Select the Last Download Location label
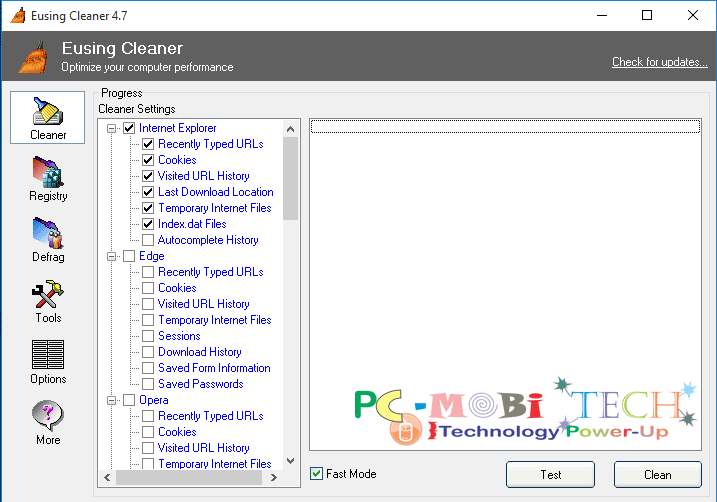The image size is (717, 502). [x=215, y=192]
